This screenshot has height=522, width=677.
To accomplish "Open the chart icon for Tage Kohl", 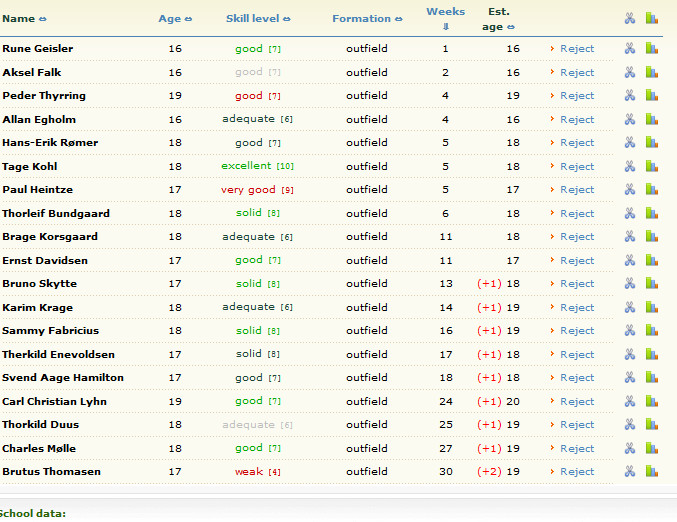I will [x=652, y=166].
